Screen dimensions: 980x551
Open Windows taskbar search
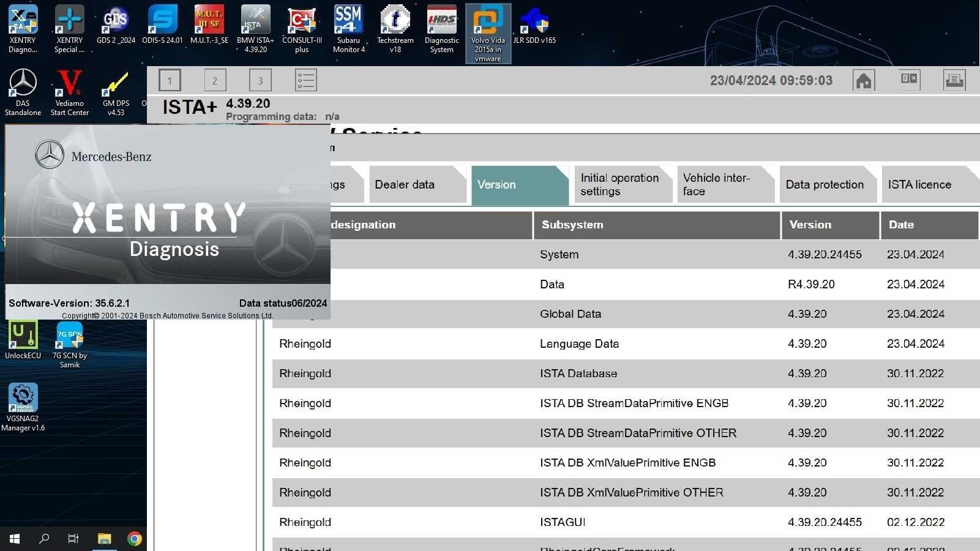point(44,539)
